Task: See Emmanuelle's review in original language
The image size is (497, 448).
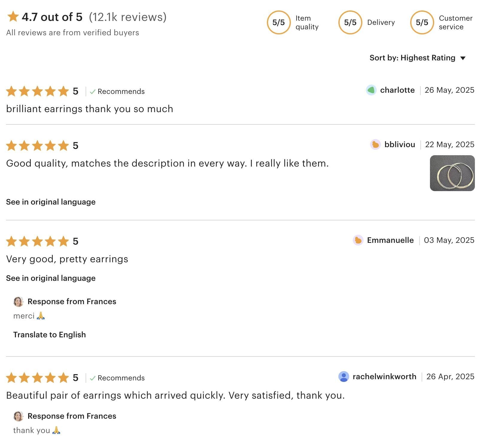Action: (51, 278)
